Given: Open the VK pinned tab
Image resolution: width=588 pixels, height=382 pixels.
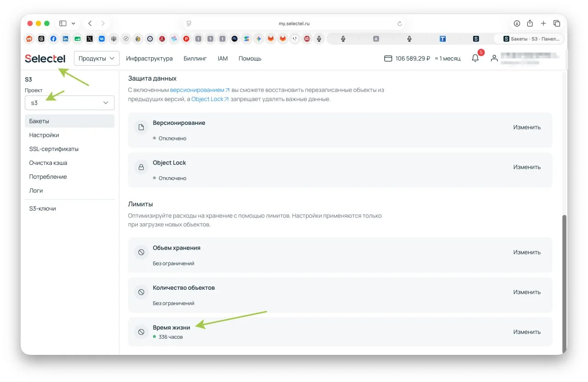Looking at the screenshot, I should pos(102,39).
